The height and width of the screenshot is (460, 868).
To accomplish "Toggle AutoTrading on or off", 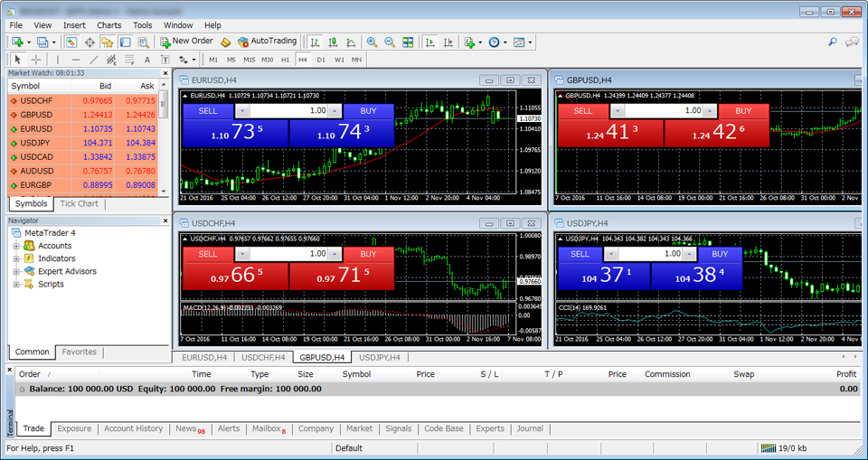I will pos(267,42).
